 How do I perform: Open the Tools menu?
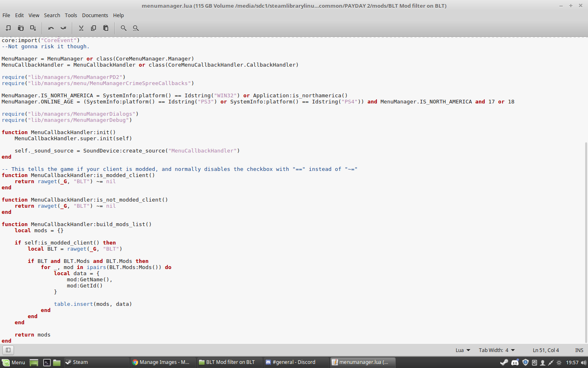[71, 15]
